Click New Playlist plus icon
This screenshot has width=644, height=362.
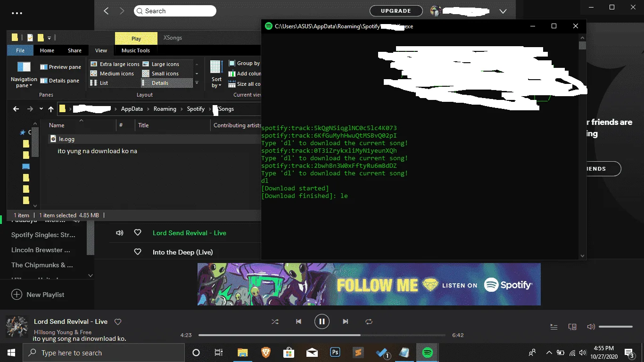tap(17, 295)
